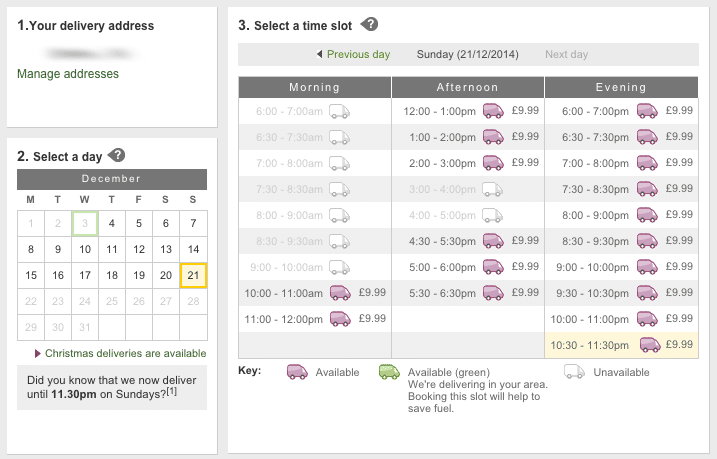Viewport: 717px width, 459px height.
Task: Click the van icon for 9:00 - 10:00pm
Action: click(x=647, y=267)
